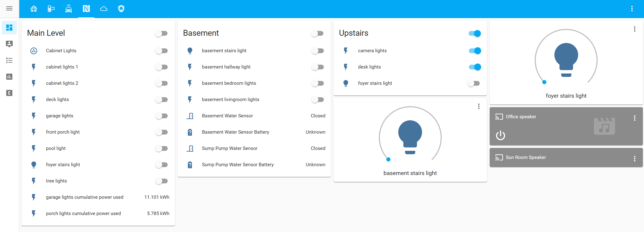Click the deck lights flash icon
644x232 pixels.
tap(34, 99)
